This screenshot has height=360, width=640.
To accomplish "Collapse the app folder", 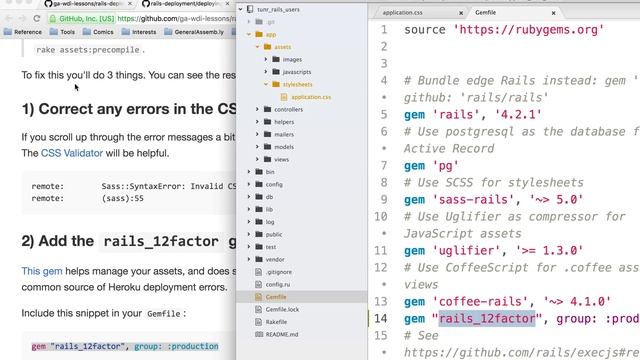I will (x=249, y=34).
